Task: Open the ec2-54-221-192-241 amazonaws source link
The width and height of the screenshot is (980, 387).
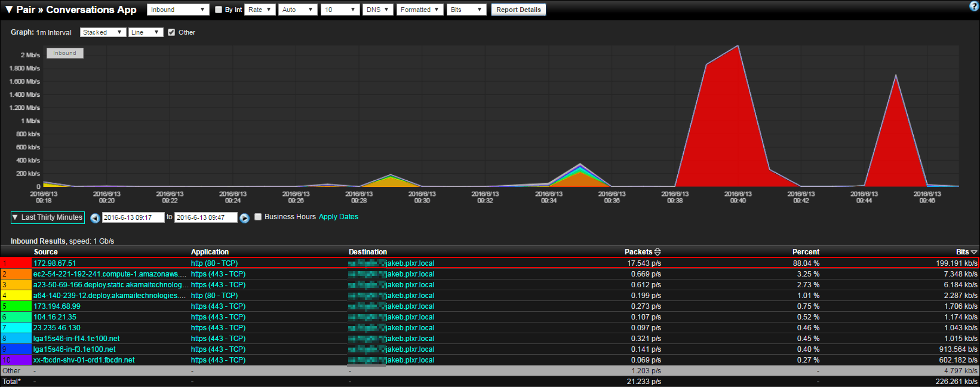Action: click(x=110, y=274)
